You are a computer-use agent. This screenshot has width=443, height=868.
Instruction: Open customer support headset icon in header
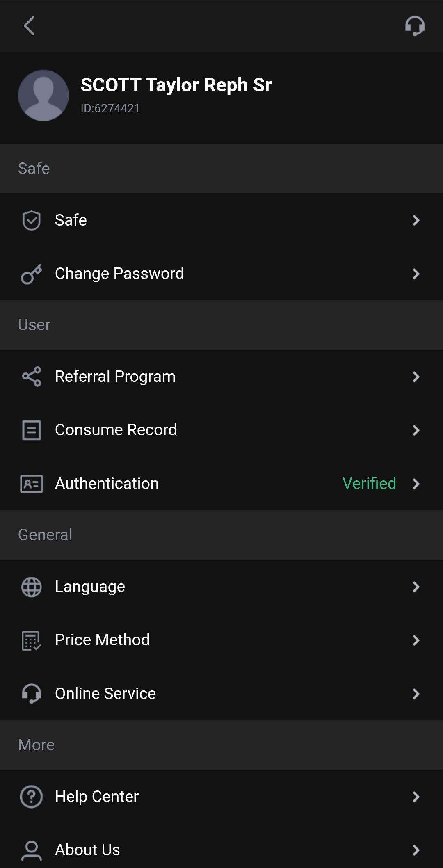pyautogui.click(x=414, y=26)
